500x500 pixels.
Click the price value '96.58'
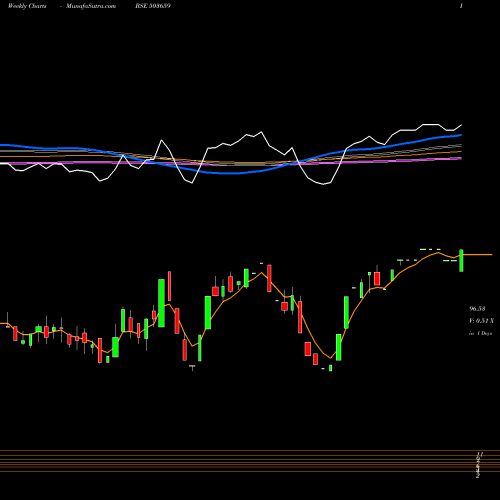[x=477, y=309]
